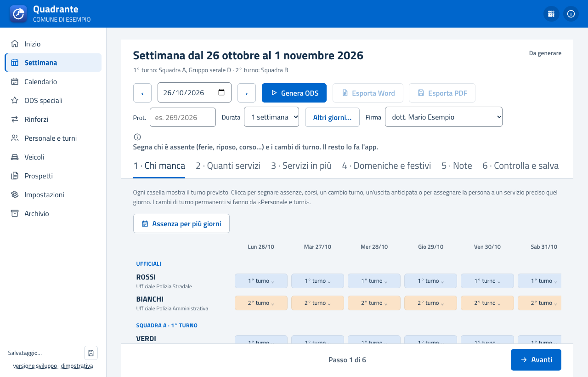Select Settimana in the sidebar

pos(53,63)
